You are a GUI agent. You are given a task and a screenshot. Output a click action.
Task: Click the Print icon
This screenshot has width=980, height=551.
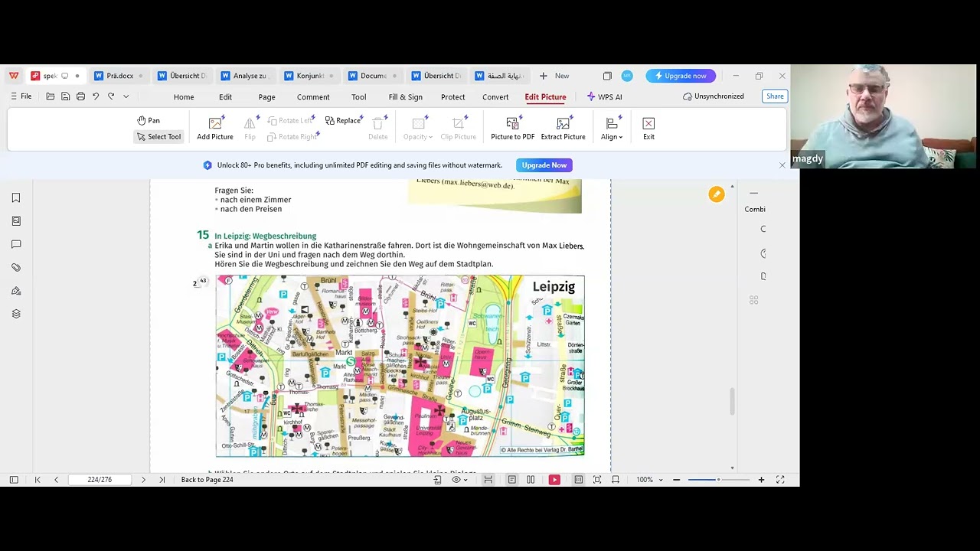(80, 96)
